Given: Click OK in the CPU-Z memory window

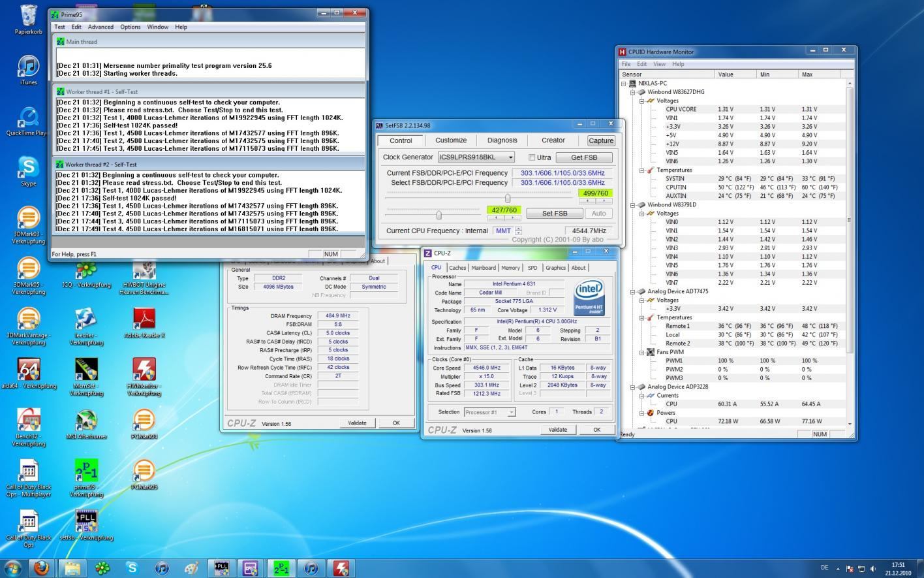Looking at the screenshot, I should [x=395, y=423].
